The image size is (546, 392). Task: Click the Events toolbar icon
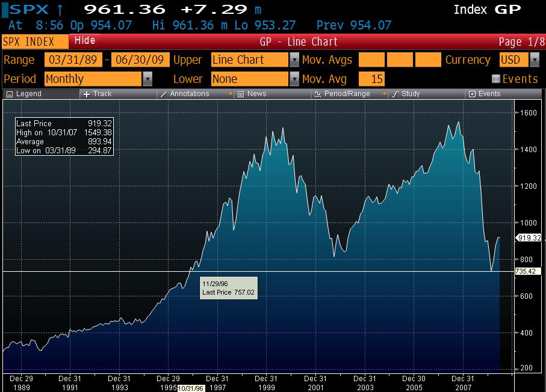point(472,94)
